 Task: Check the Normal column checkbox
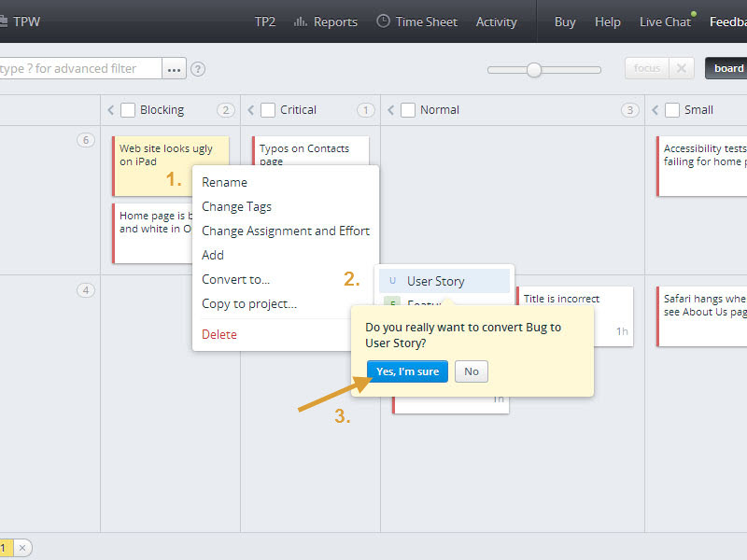tap(407, 109)
